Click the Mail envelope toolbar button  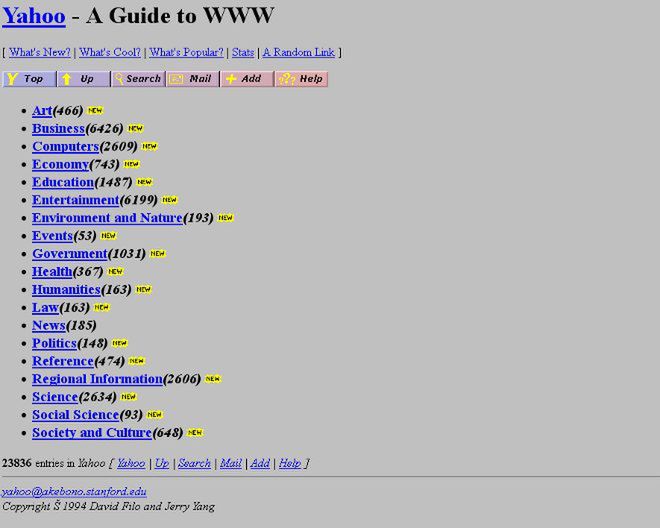(x=193, y=79)
